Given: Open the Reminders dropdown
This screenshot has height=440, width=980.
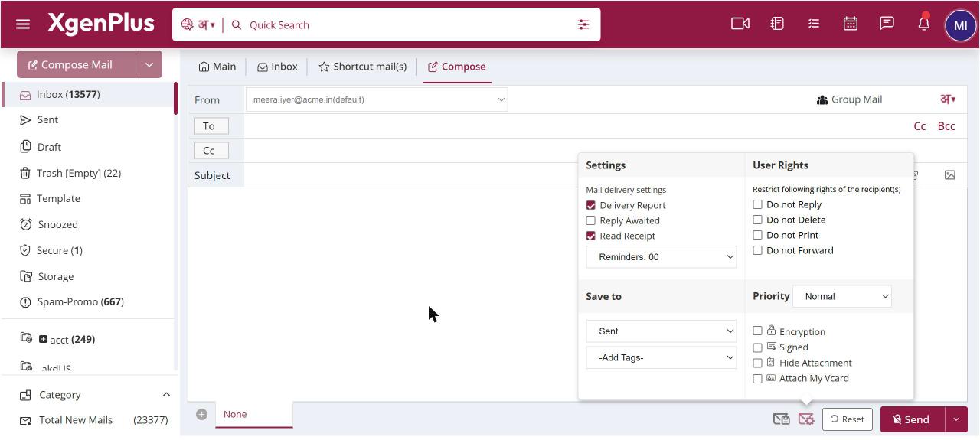Looking at the screenshot, I should (661, 257).
